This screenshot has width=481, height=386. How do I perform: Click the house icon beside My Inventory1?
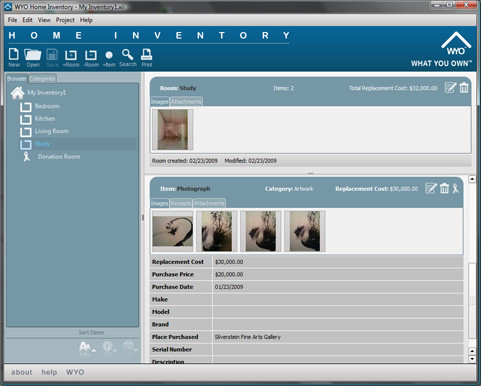tap(17, 93)
